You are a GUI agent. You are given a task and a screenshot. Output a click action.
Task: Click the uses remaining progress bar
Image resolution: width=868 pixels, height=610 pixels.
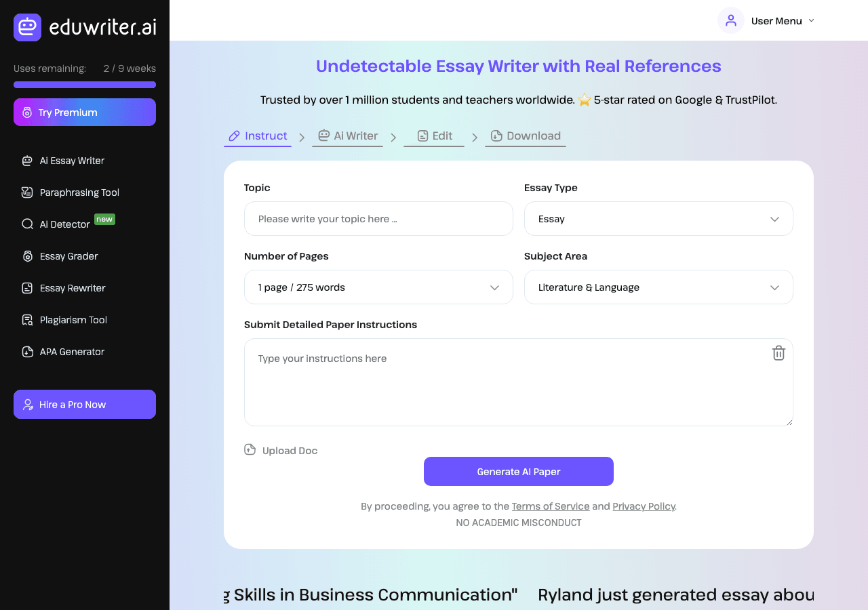pos(85,85)
